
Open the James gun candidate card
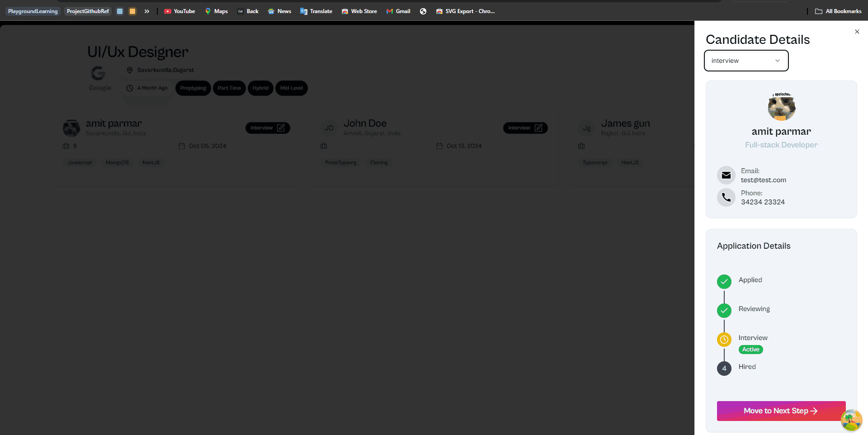point(631,147)
